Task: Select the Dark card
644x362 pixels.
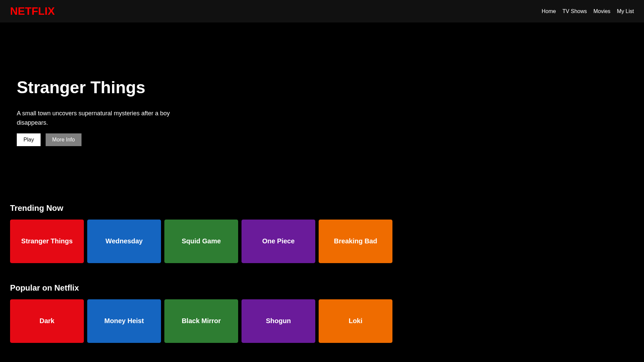Action: pyautogui.click(x=47, y=321)
